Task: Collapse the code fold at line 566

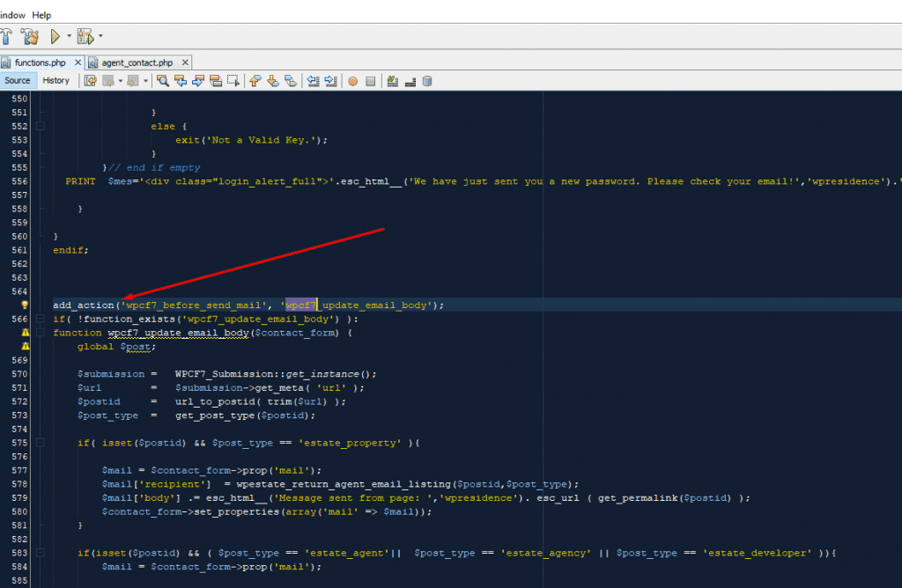Action: pyautogui.click(x=41, y=319)
